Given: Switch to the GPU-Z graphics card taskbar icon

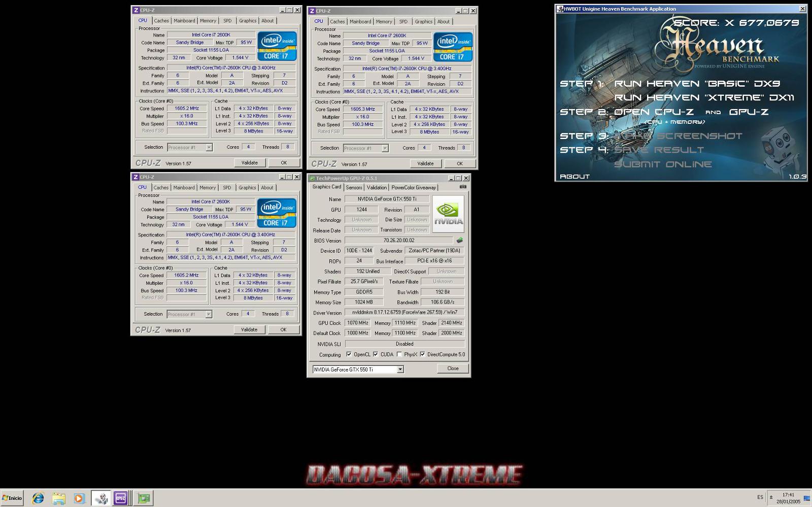Looking at the screenshot, I should tap(144, 498).
